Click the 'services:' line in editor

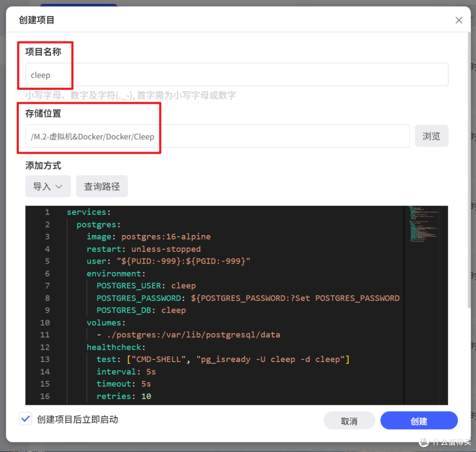click(x=89, y=212)
